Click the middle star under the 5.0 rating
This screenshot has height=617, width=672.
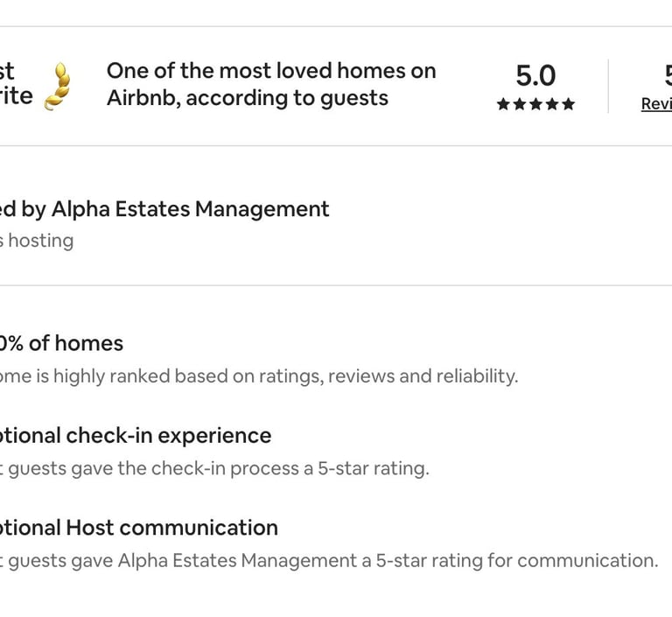(535, 104)
